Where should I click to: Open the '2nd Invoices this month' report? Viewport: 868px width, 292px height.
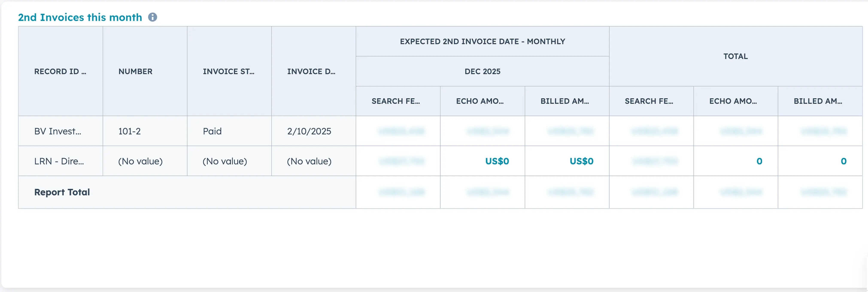tap(80, 17)
